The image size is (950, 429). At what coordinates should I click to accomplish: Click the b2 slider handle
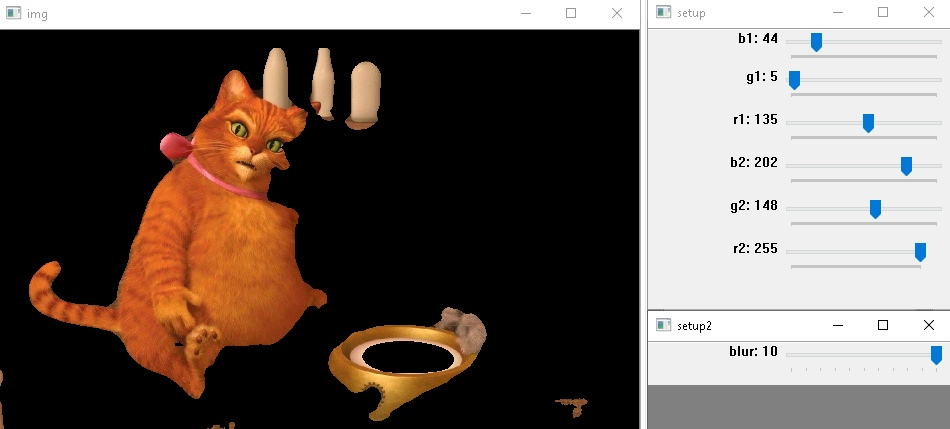(906, 166)
